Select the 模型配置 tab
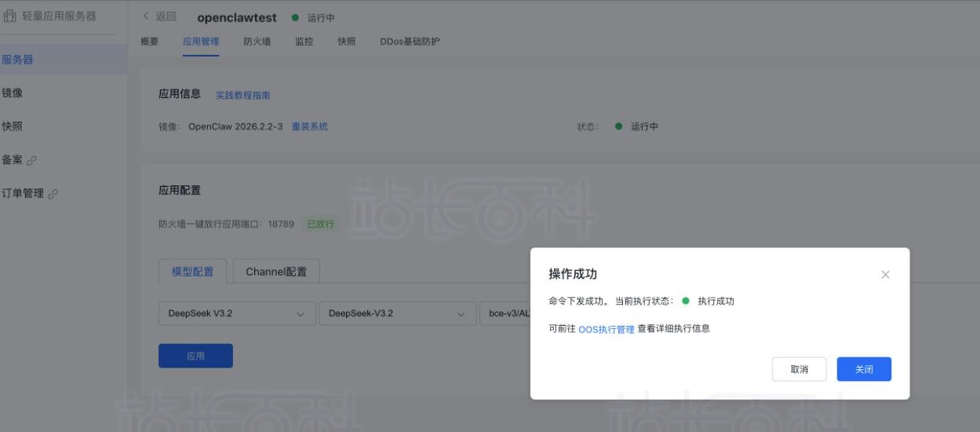This screenshot has height=432, width=980. coord(192,272)
